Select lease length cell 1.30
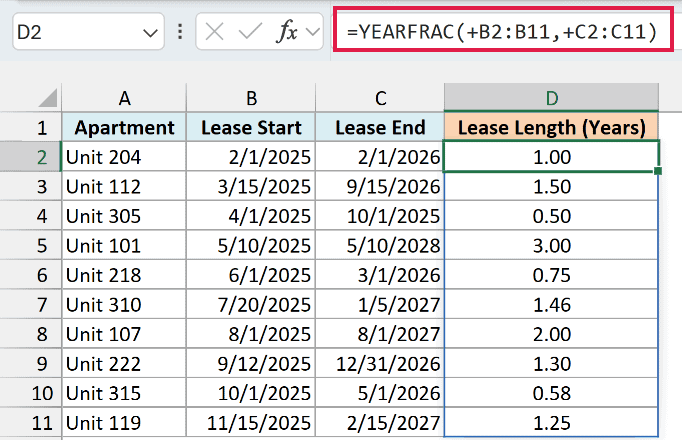Image resolution: width=682 pixels, height=440 pixels. (552, 363)
